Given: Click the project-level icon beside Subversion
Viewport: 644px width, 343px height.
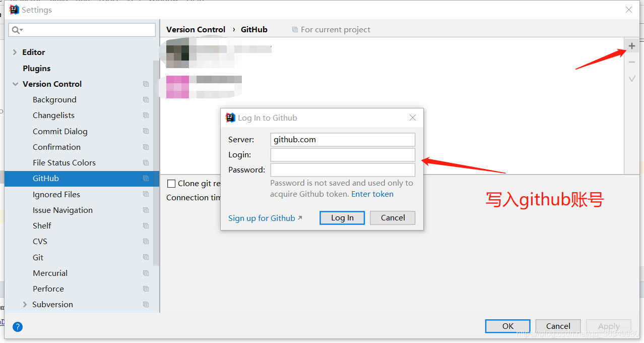Looking at the screenshot, I should tap(146, 305).
